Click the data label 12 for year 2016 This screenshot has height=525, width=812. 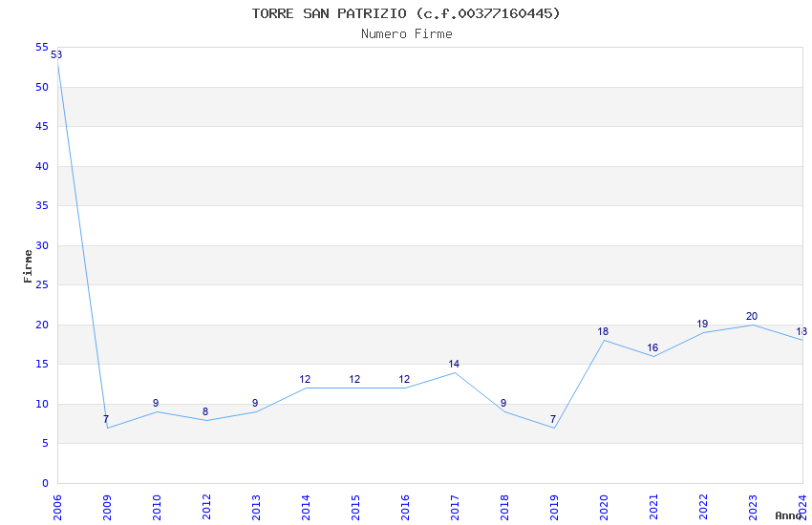coord(404,380)
